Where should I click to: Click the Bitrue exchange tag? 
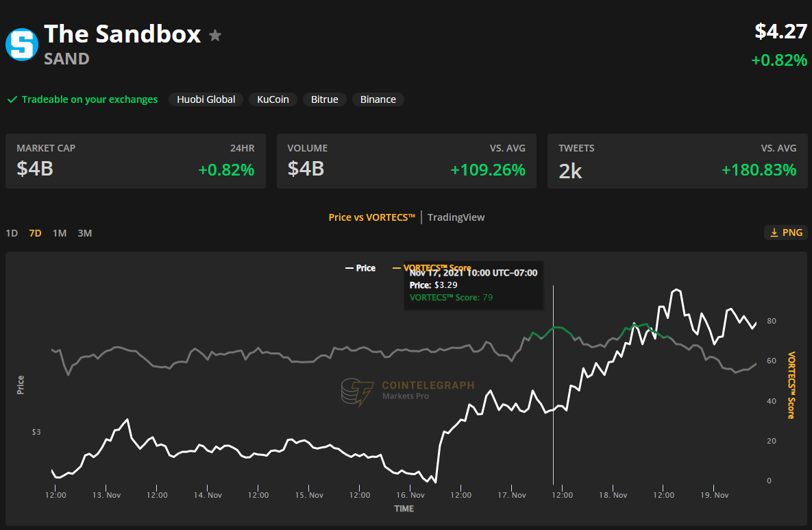click(324, 99)
